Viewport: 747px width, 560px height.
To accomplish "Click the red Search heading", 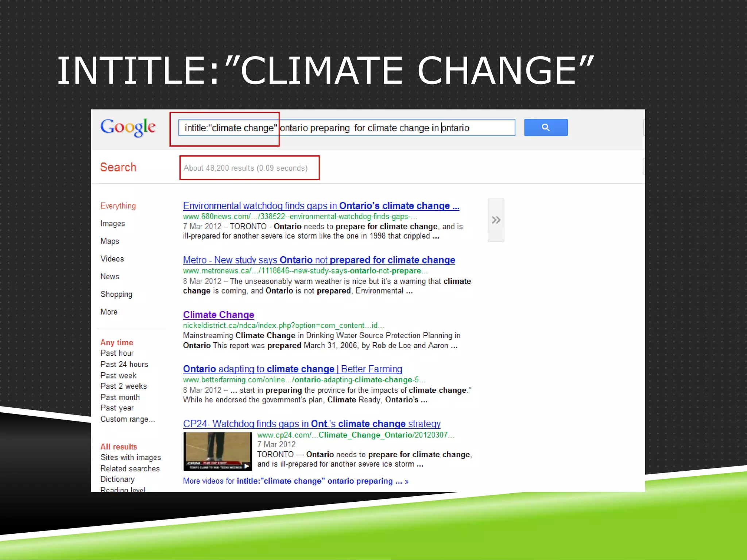I will 118,167.
